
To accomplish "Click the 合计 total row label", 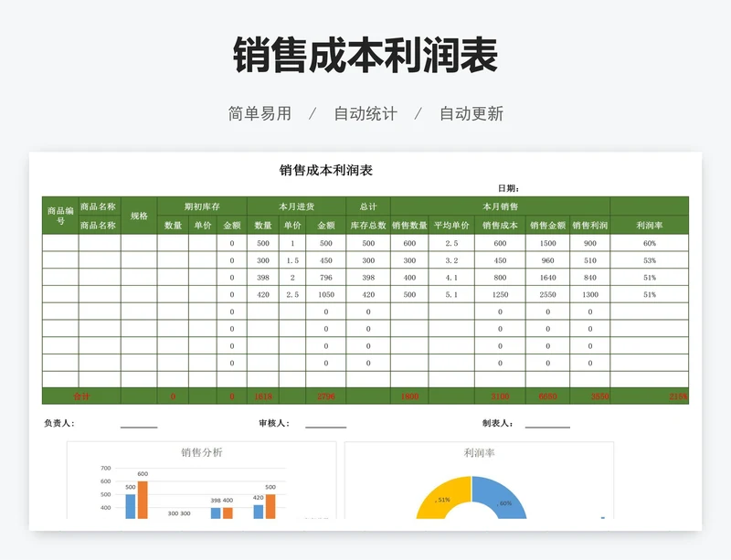I will 81,396.
